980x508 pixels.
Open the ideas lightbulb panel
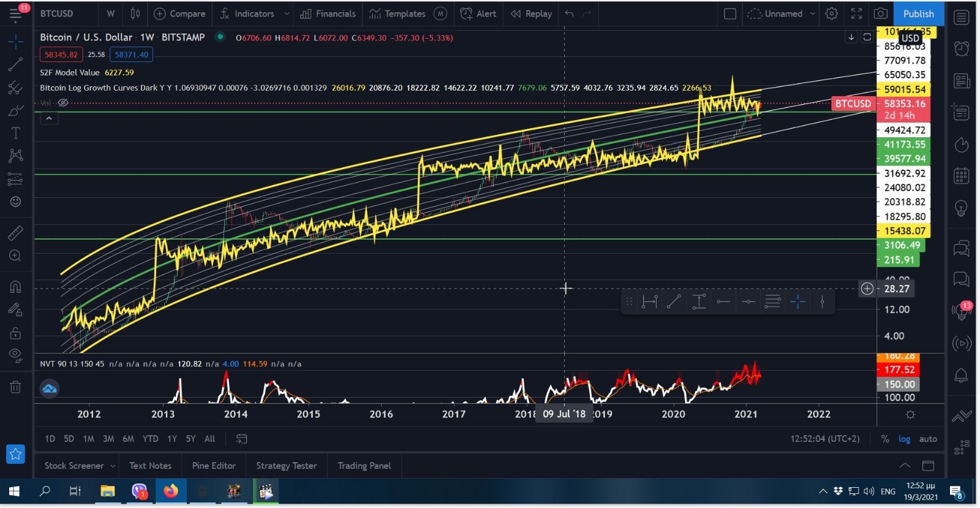(962, 208)
